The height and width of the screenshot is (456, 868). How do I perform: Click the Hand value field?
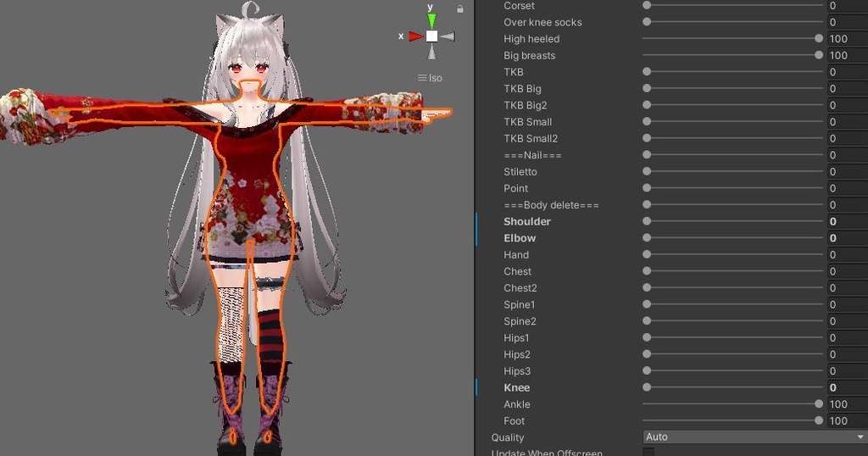pos(848,254)
